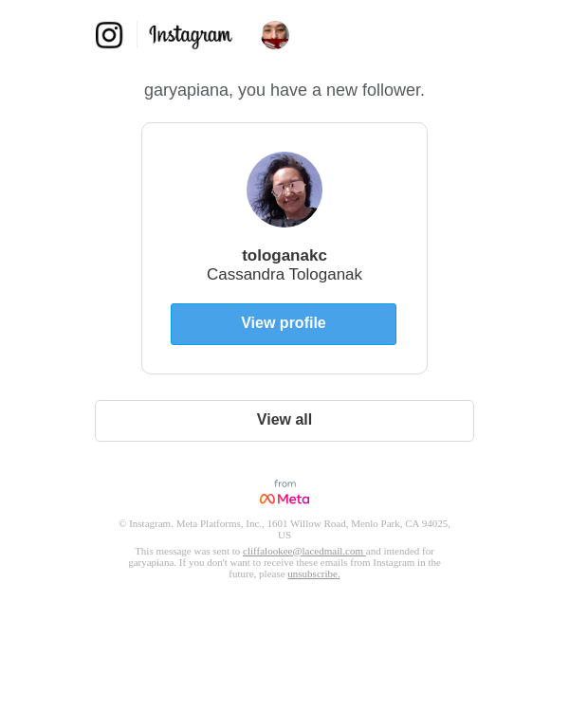Screen dimensions: 569x728
Task: Open the blue View profile button
Action: pyautogui.click(x=284, y=324)
